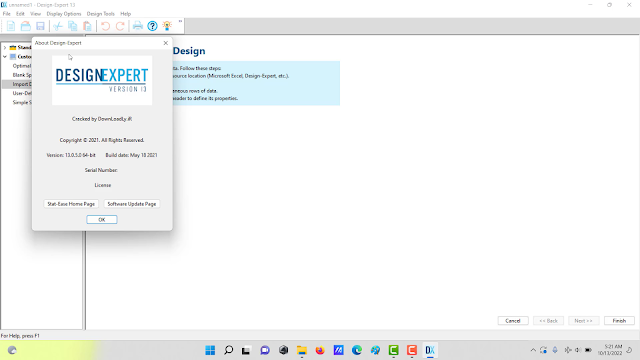Open the Edit menu
This screenshot has height=360, width=640.
(x=20, y=13)
